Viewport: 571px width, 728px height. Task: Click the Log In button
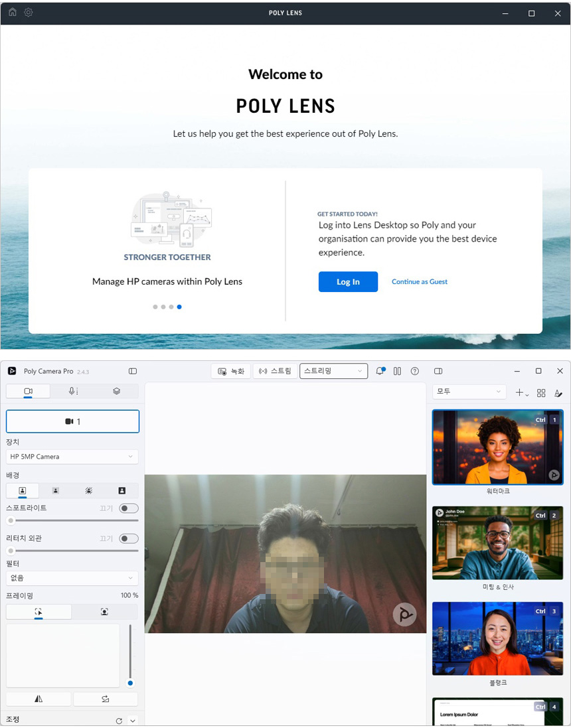tap(348, 282)
